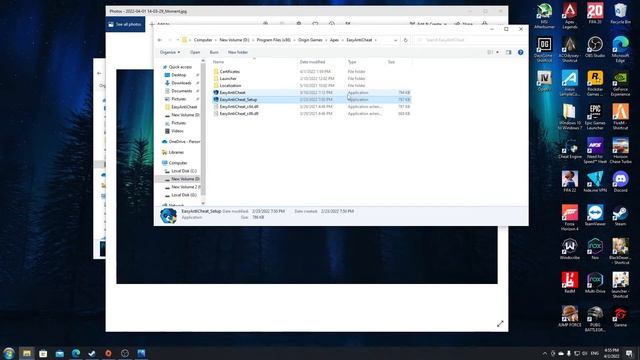Click OneDrive in navigation pane
This screenshot has width=640, height=360.
[x=184, y=142]
